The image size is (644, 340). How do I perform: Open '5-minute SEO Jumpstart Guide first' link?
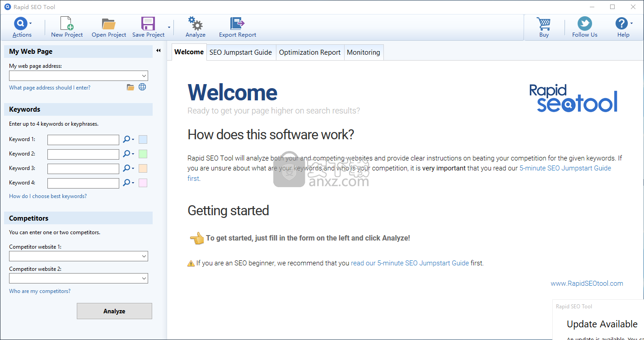point(565,168)
